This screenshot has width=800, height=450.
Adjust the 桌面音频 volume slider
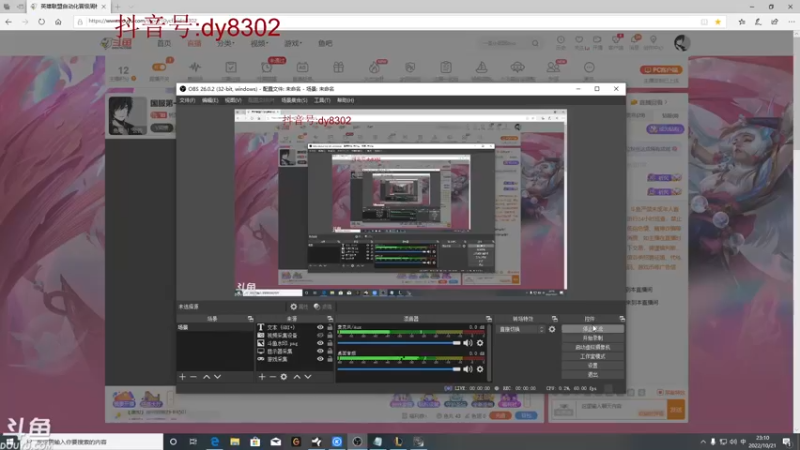(399, 369)
